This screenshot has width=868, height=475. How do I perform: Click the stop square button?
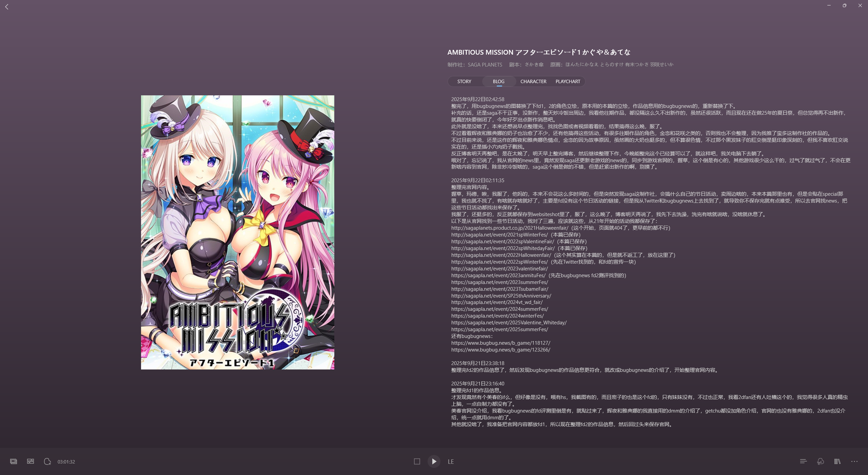[417, 461]
